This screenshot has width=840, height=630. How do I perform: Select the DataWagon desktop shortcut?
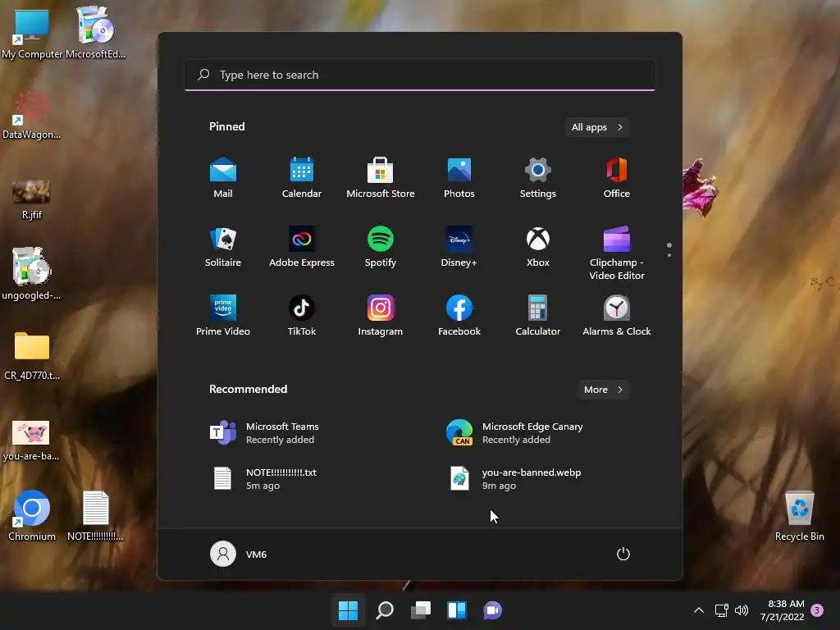(x=32, y=115)
